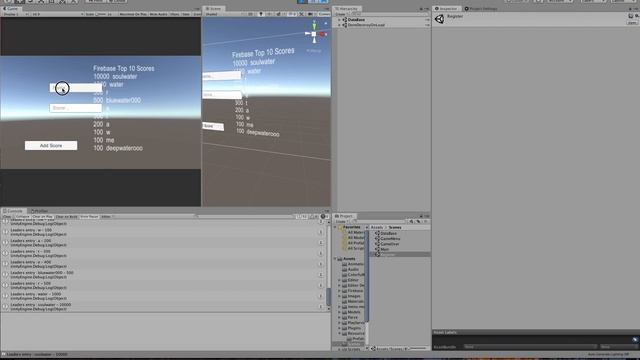This screenshot has width=640, height=360.
Task: Open the Editor dropdown in Console toolbar
Action: click(107, 217)
